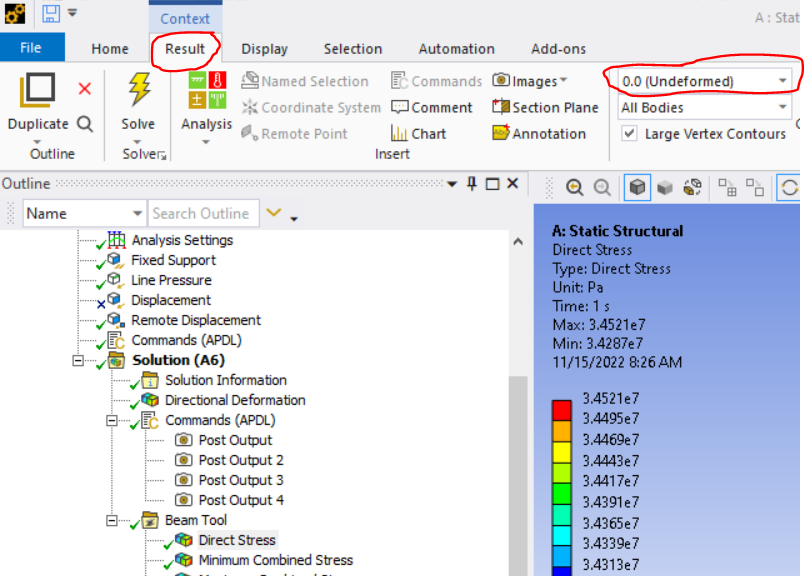
Task: Insert a Coordinate System
Action: click(311, 107)
